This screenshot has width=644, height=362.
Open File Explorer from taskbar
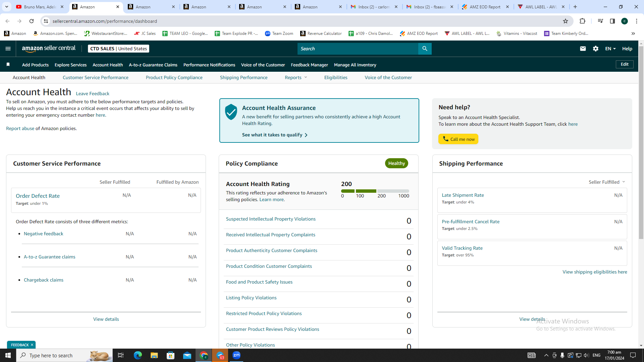(x=154, y=355)
